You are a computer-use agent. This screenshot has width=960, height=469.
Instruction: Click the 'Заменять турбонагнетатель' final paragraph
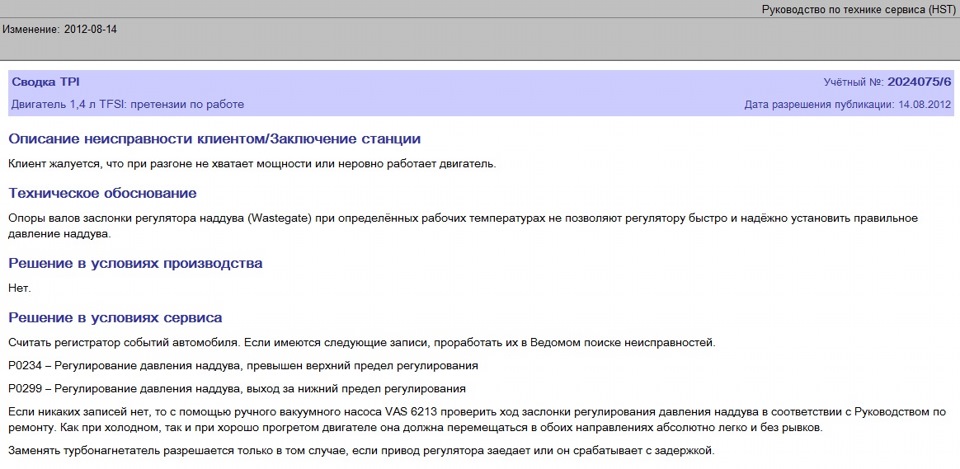pyautogui.click(x=361, y=451)
